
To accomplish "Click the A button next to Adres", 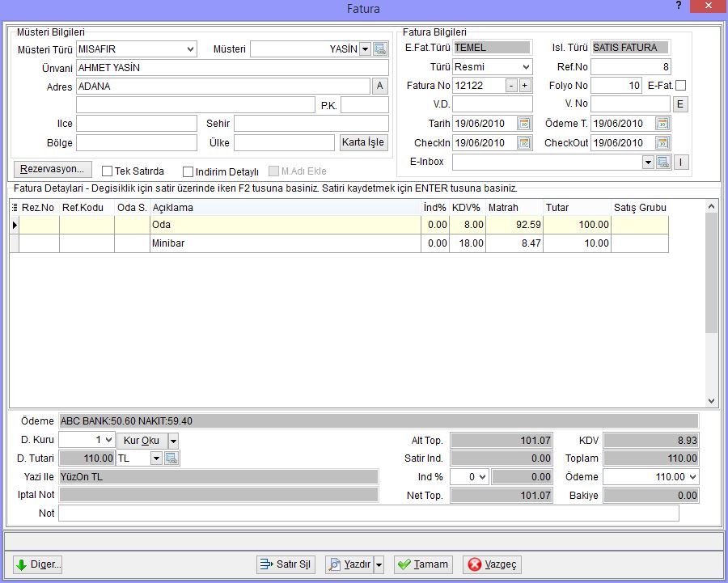I will pos(380,86).
